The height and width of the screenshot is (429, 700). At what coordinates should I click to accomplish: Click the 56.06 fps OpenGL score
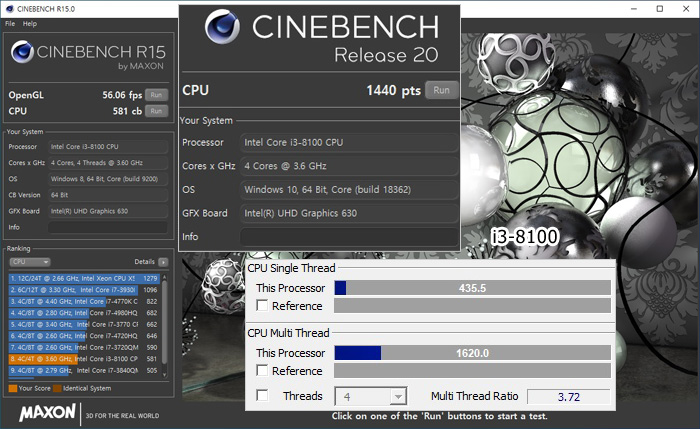point(122,95)
